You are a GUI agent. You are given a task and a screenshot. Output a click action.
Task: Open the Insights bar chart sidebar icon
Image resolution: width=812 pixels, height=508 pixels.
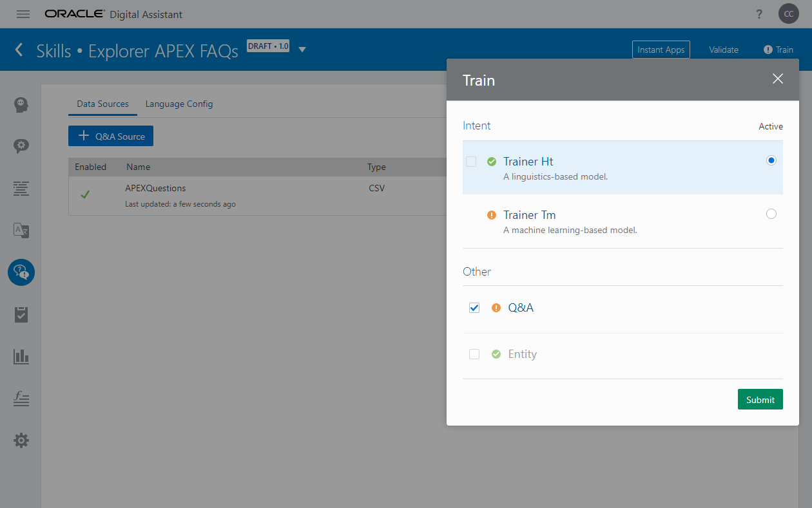21,356
